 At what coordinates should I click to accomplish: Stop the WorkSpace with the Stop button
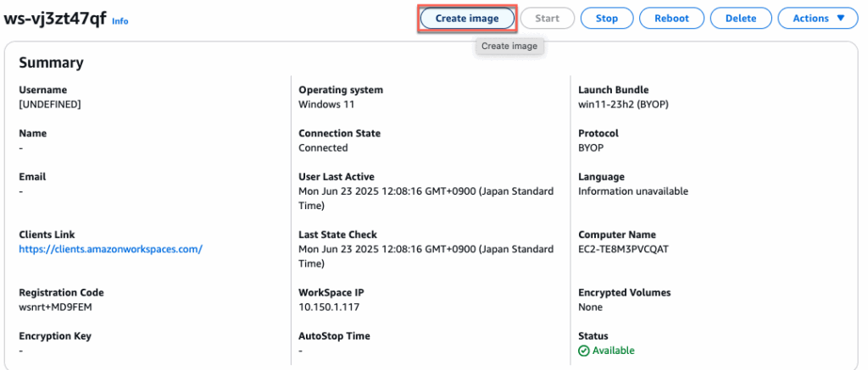tap(606, 18)
